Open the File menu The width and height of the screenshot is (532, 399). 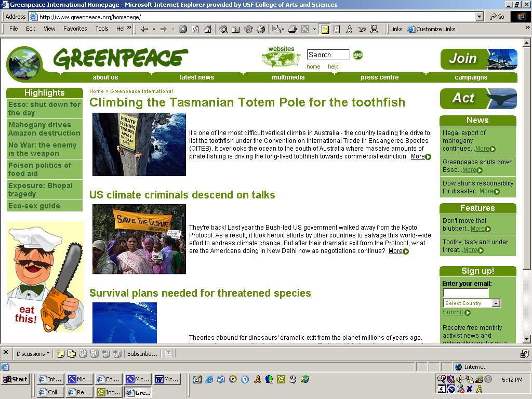14,29
